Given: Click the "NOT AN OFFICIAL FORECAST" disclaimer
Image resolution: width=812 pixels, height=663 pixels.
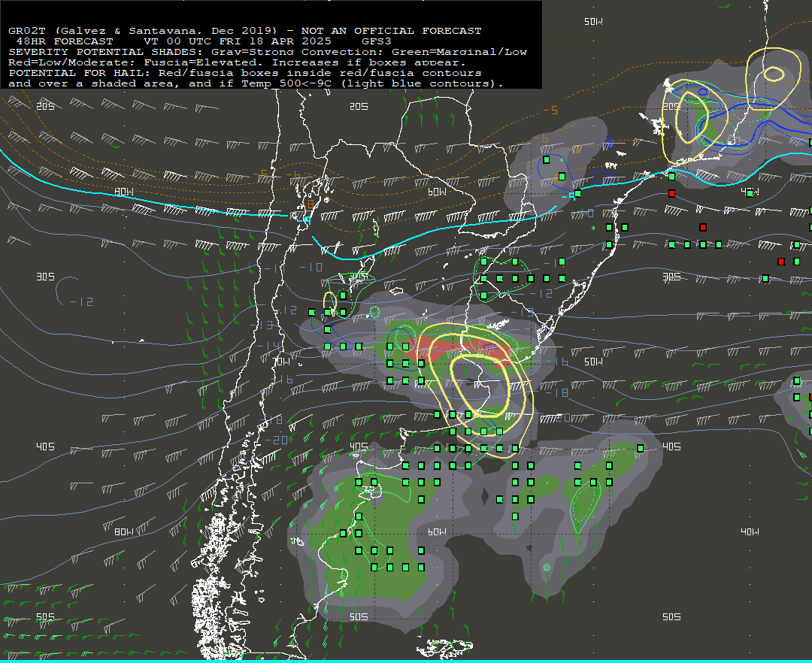Looking at the screenshot, I should pyautogui.click(x=391, y=31).
